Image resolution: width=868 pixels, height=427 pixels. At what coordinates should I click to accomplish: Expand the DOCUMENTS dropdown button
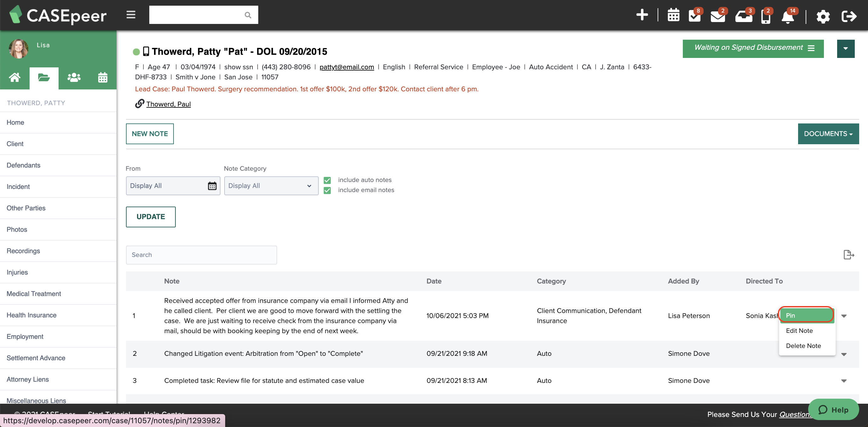tap(828, 134)
